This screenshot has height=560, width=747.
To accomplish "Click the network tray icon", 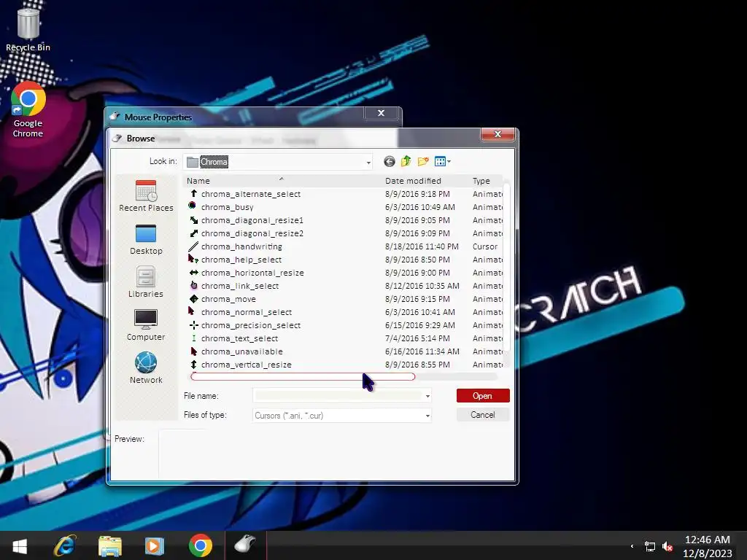I will tap(649, 546).
